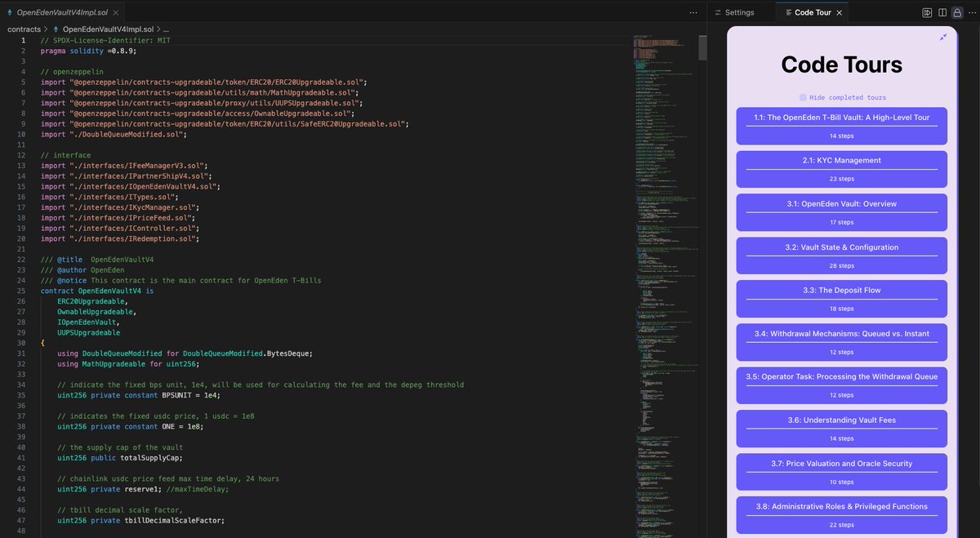The image size is (980, 538).
Task: Click the IKycManager.sol import line
Action: (120, 207)
